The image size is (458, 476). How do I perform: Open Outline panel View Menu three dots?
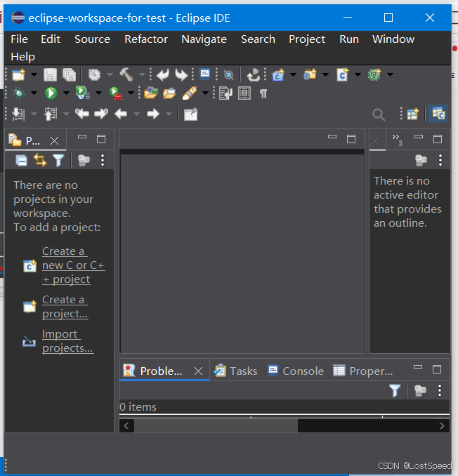tap(440, 160)
